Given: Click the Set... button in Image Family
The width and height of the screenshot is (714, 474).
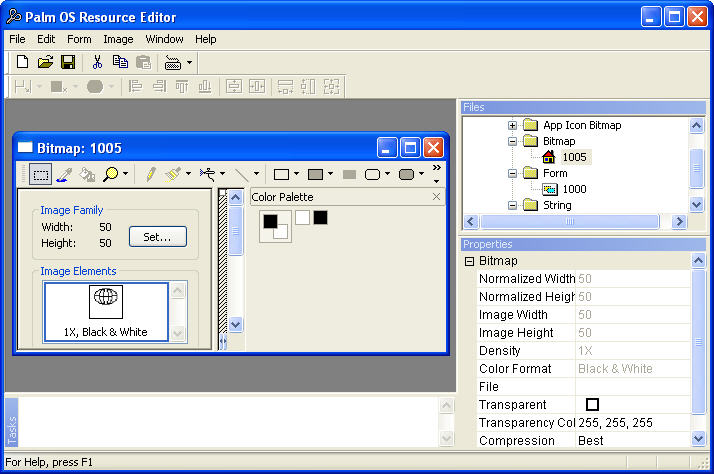Looking at the screenshot, I should pyautogui.click(x=158, y=237).
